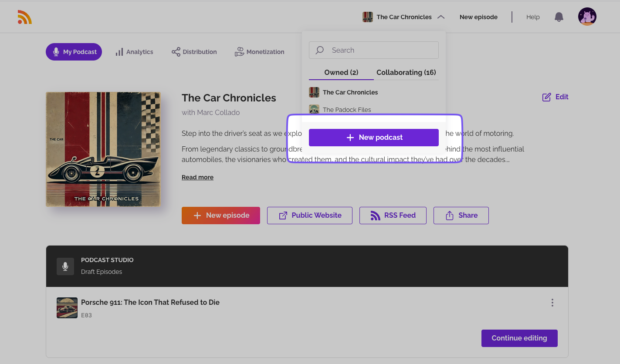Click the Car Chronicles thumbnail in the header
Screen dimensions: 620x364
(368, 17)
